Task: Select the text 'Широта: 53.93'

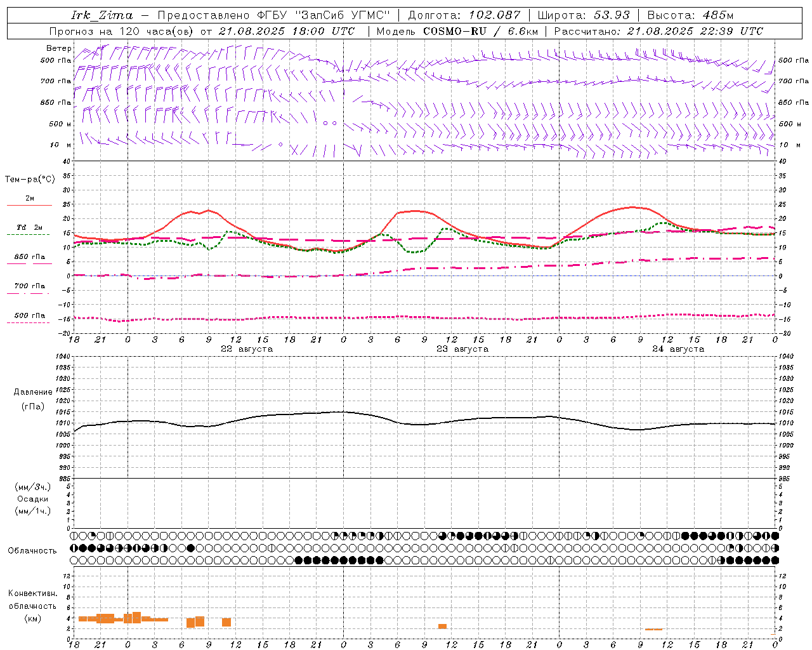Action: coord(584,15)
